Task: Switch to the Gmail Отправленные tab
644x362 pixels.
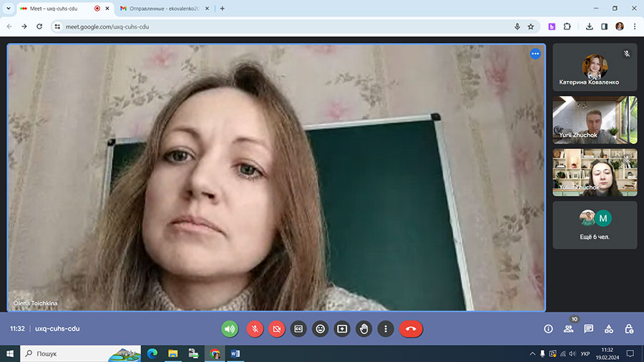Action: pos(165,8)
